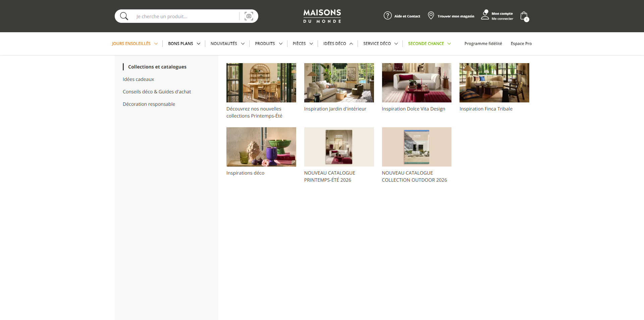Viewport: 644px width, 320px height.
Task: Open the Catalogue Collection Outdoor 2026 thumbnail
Action: pyautogui.click(x=417, y=147)
